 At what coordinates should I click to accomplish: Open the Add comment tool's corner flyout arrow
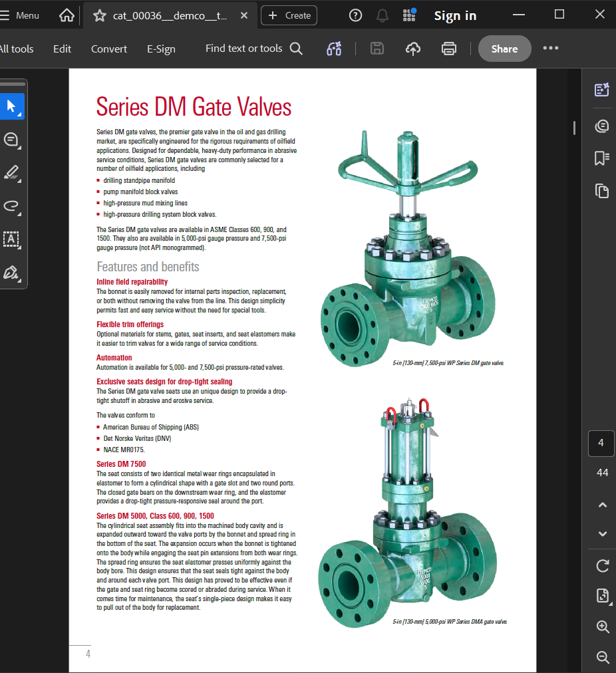click(x=19, y=148)
